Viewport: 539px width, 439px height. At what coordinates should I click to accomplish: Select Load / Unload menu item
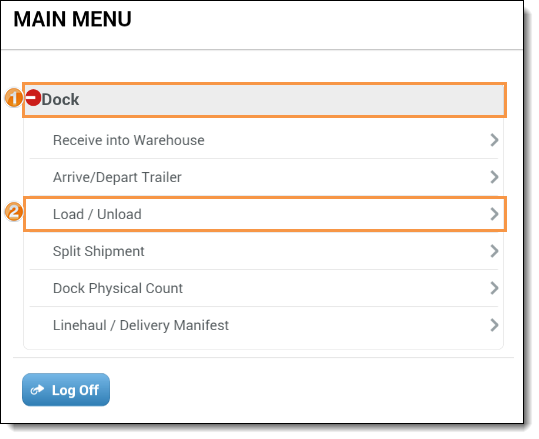[264, 214]
